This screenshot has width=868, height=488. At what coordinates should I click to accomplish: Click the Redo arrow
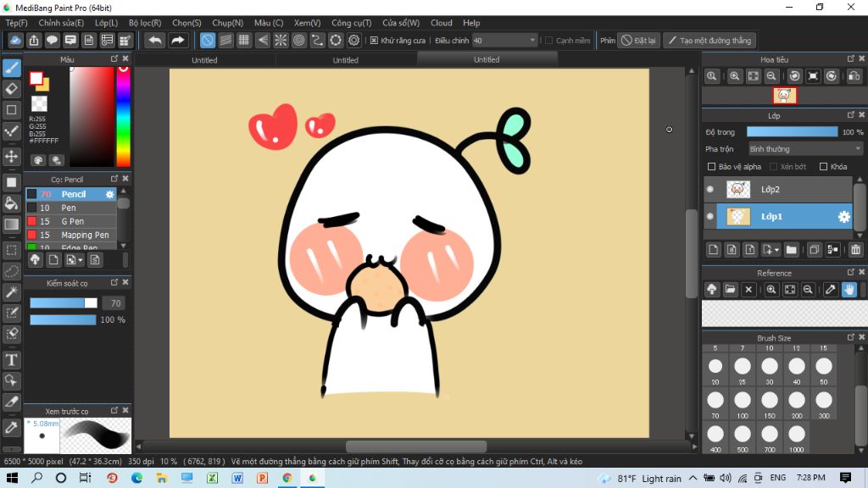[177, 41]
